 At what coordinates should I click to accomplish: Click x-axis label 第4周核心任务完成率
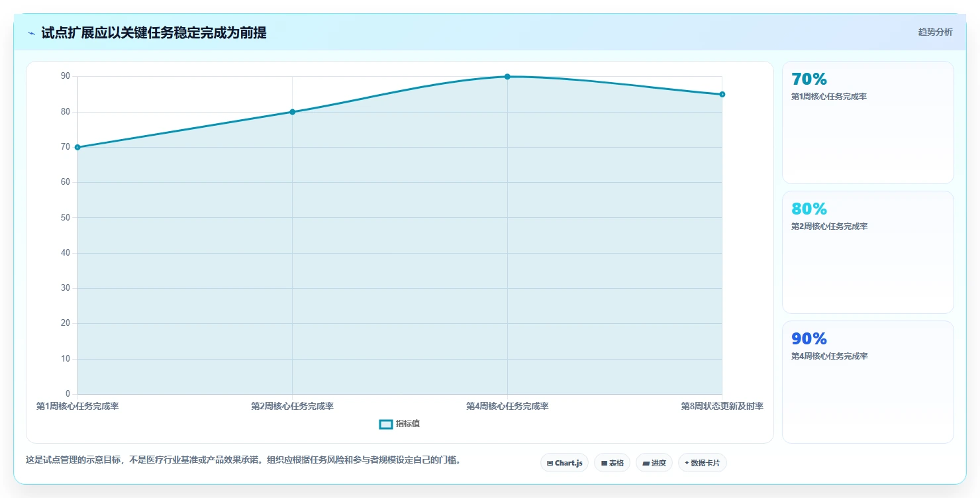(x=507, y=406)
